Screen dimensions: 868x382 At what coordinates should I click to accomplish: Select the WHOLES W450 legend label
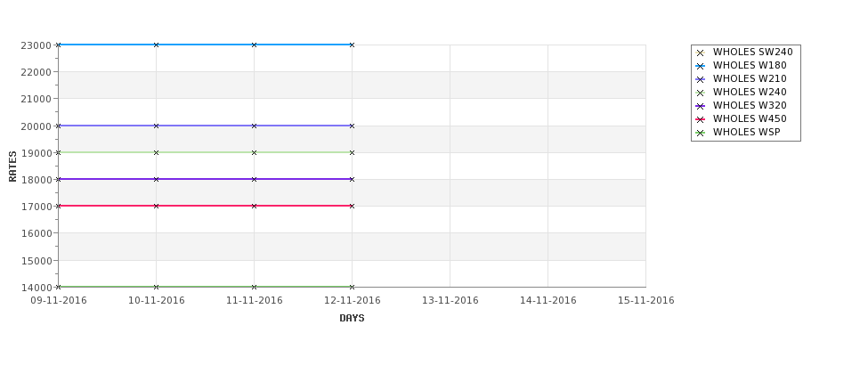750,118
